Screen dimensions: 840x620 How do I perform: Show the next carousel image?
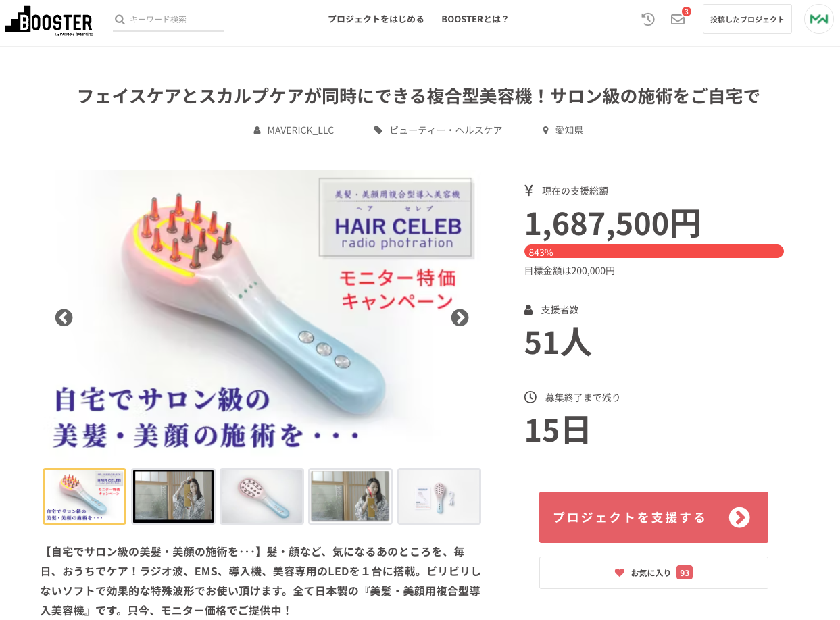(460, 317)
